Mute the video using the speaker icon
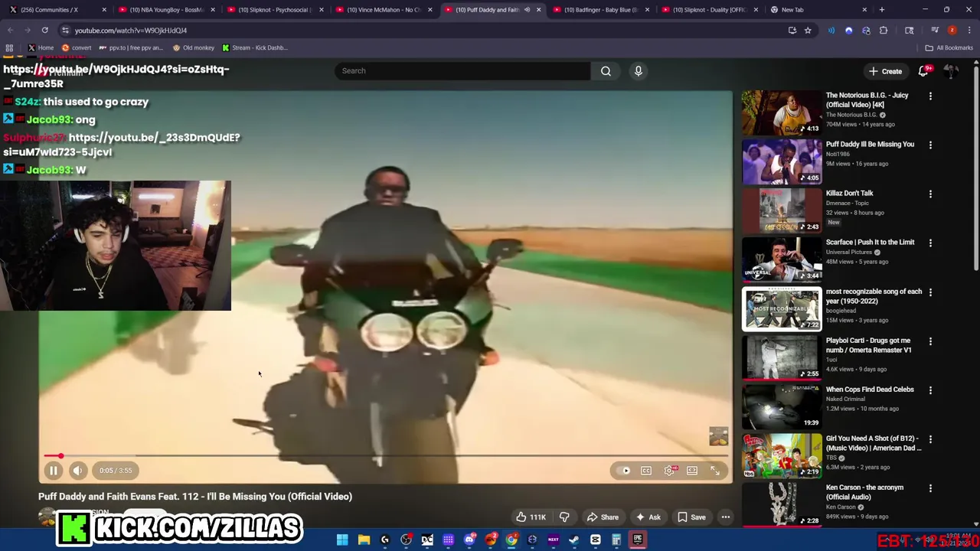 point(77,471)
